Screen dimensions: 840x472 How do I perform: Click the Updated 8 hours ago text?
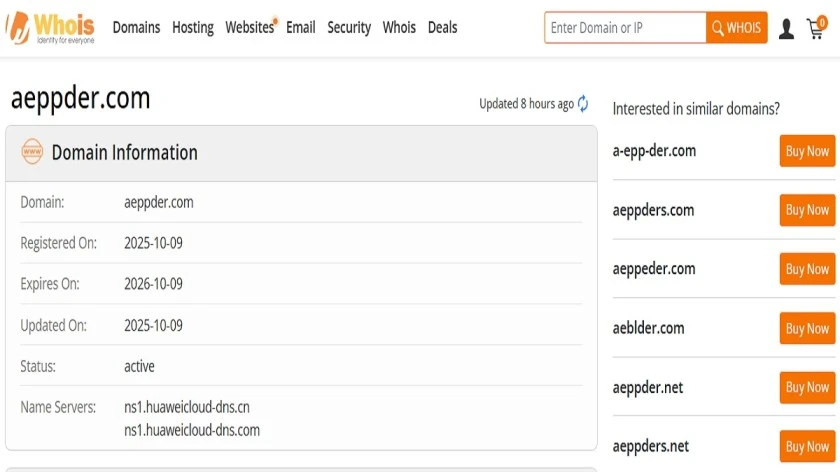[x=527, y=104]
